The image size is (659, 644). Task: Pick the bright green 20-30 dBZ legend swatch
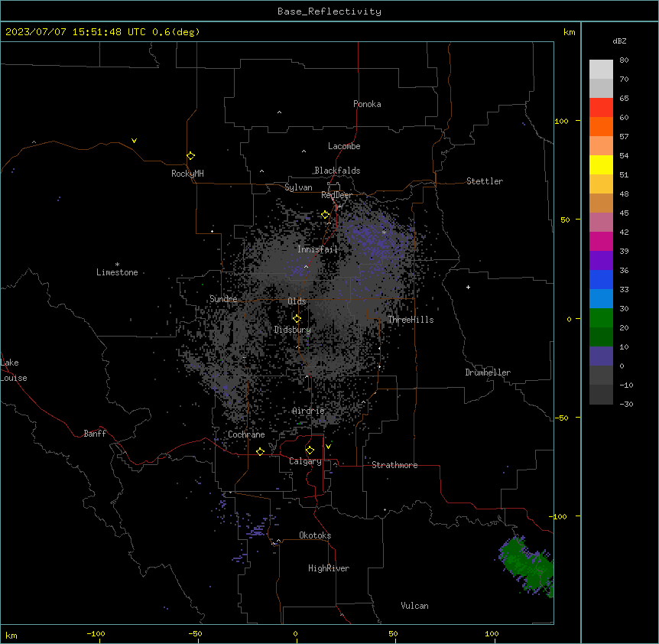[601, 318]
